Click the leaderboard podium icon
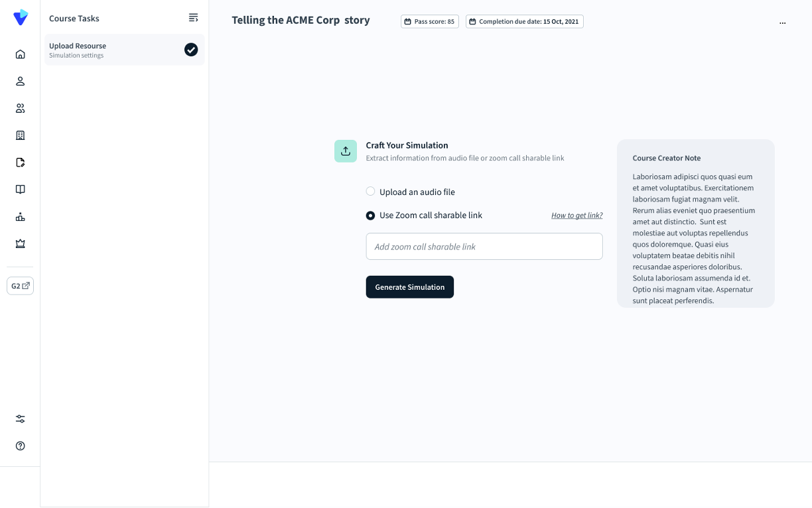The height and width of the screenshot is (508, 812). pos(21,217)
